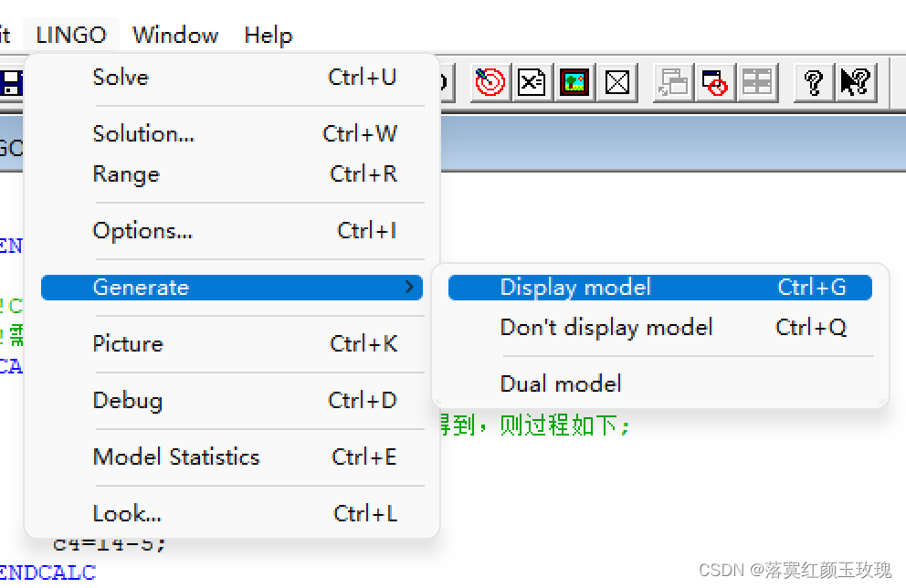The image size is (906, 588).
Task: Open the LINGO menu in menu bar
Action: coord(71,35)
